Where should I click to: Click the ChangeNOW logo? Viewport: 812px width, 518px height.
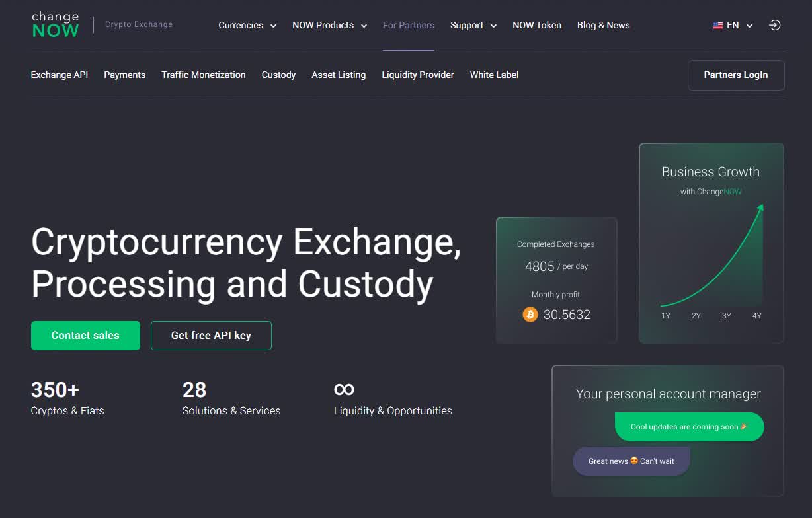pyautogui.click(x=56, y=23)
